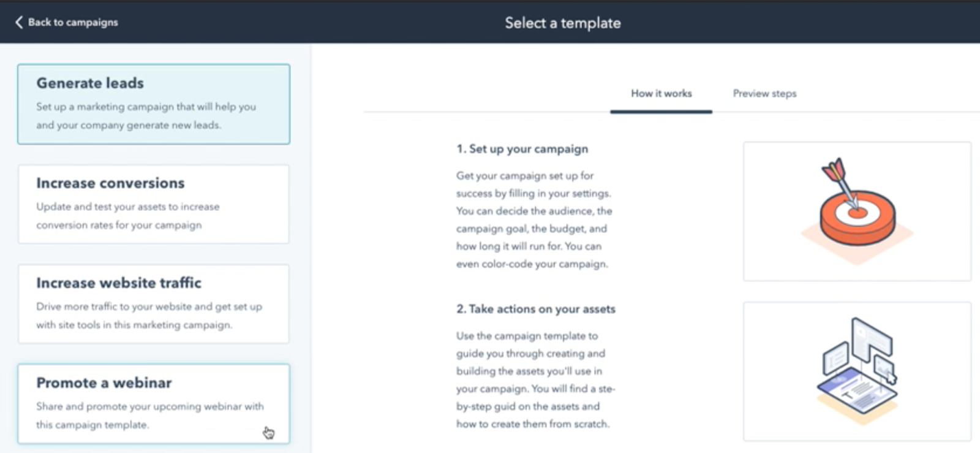Click the campaign assets illustration
Viewport: 980px width, 453px height.
tap(857, 371)
